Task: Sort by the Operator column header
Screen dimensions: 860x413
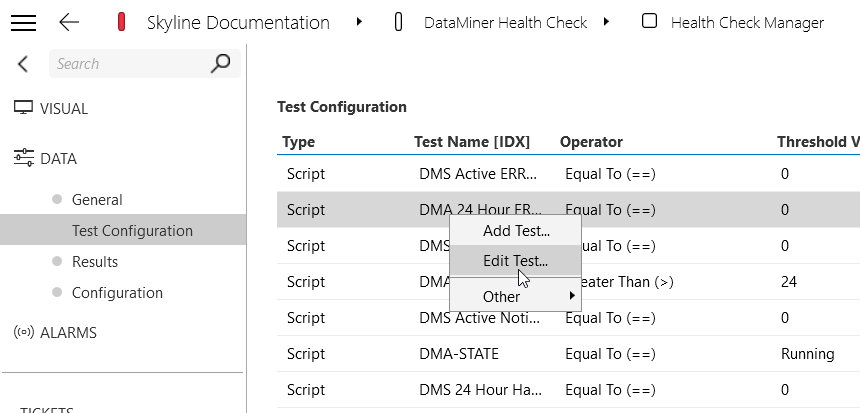Action: coord(591,142)
